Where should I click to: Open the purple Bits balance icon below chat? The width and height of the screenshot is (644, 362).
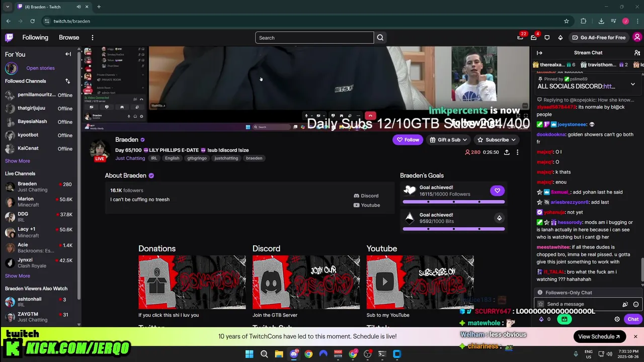(x=541, y=319)
